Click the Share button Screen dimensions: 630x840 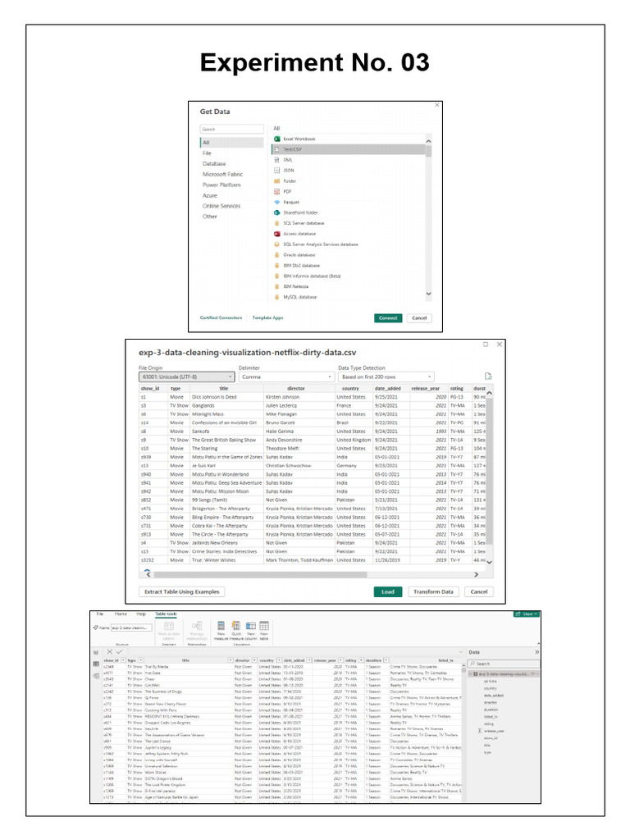pos(526,614)
